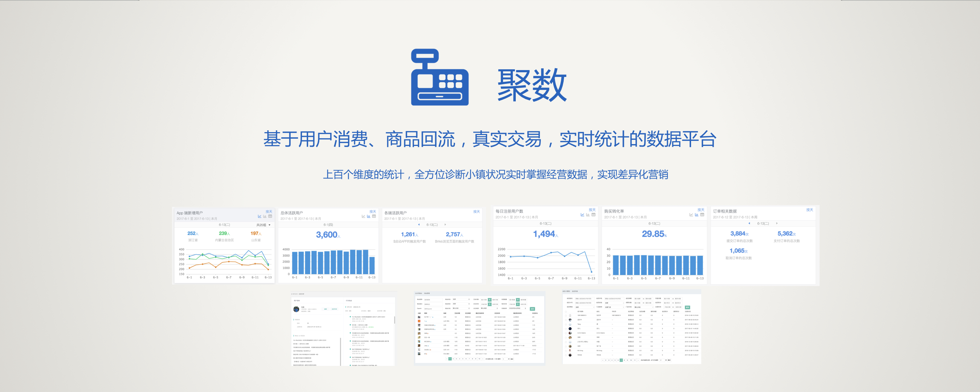Select table view icon in 购买转化率 card
The width and height of the screenshot is (980, 392).
(x=702, y=215)
